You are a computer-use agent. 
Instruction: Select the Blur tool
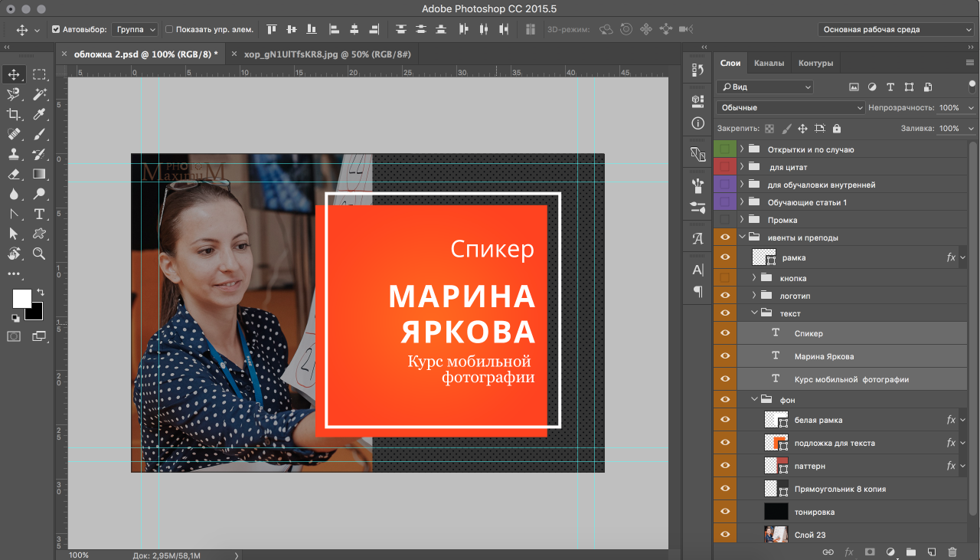[x=14, y=194]
